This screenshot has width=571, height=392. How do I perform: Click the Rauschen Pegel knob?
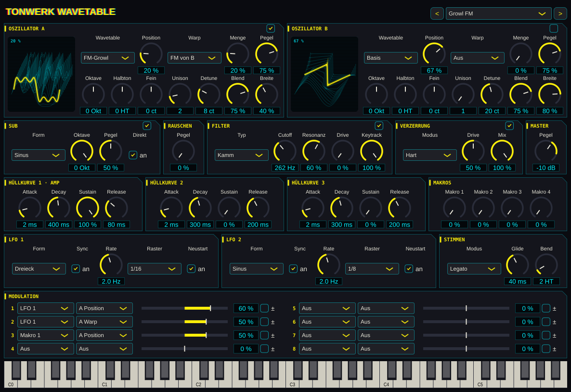183,151
